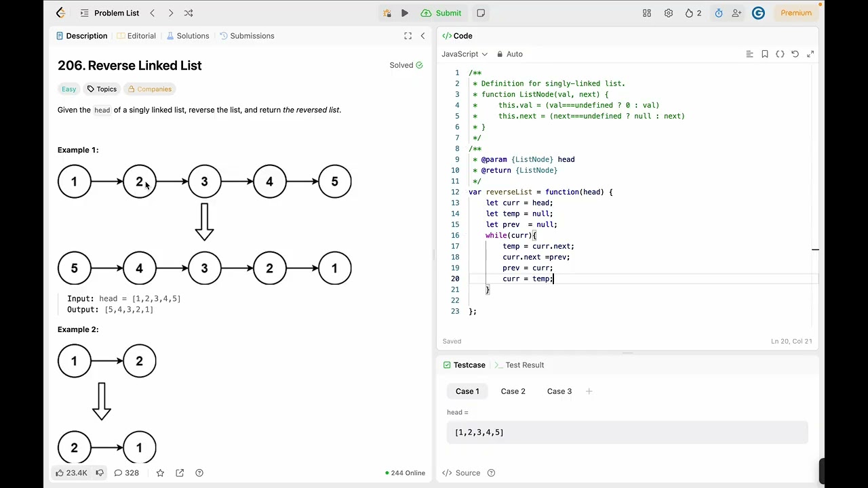Click the 244 Online indicator

point(405,473)
